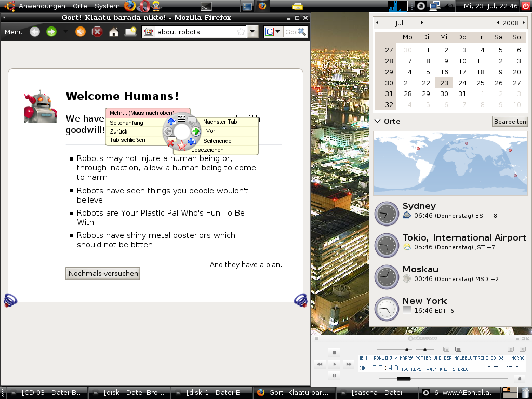Launch the terminal from the top panel
This screenshot has height=399, width=532.
coord(206,6)
